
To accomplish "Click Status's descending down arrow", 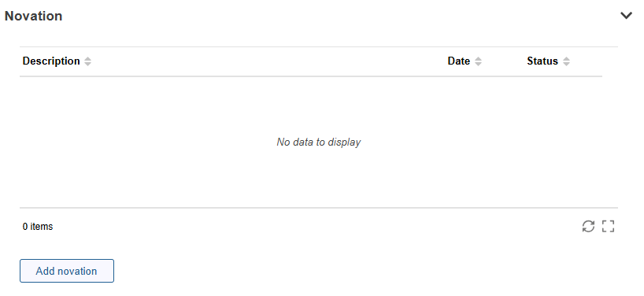I will click(566, 64).
